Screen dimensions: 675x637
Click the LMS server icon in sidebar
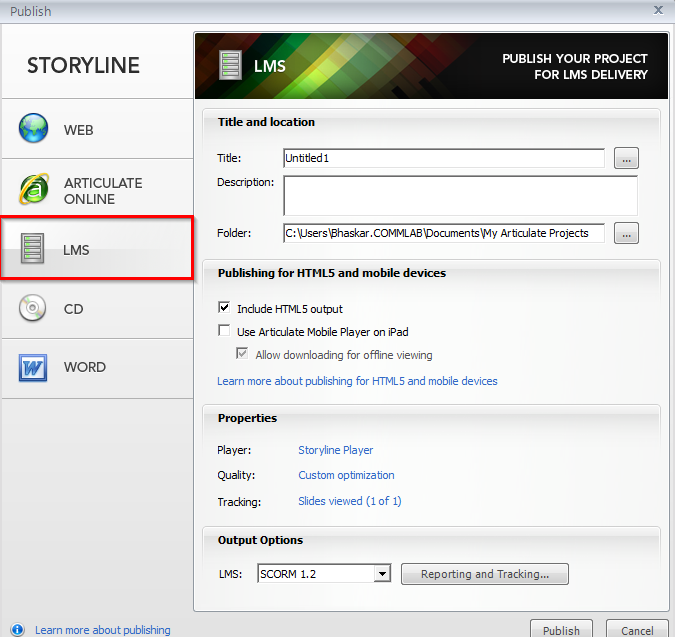coord(32,248)
